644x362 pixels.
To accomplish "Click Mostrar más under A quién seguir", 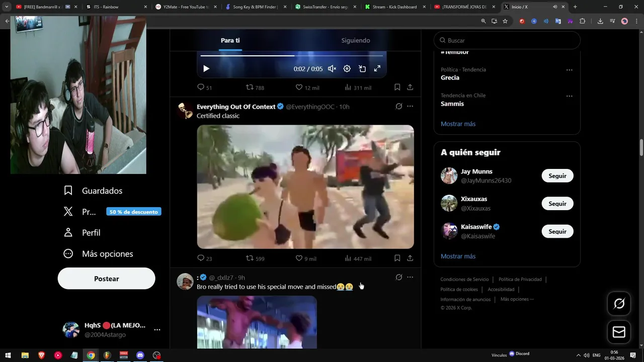I will pos(458,256).
